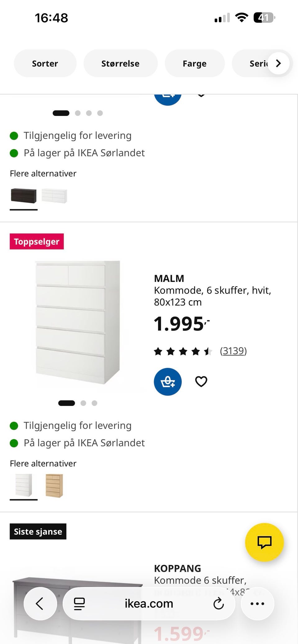Image resolution: width=298 pixels, height=644 pixels.
Task: Open the 3139 reviews link
Action: [233, 351]
